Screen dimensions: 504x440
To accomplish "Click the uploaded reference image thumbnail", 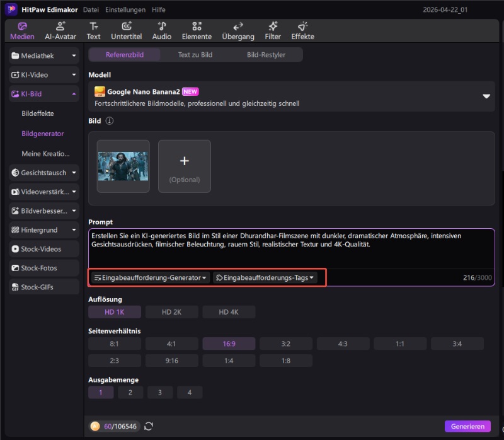I will pos(123,166).
